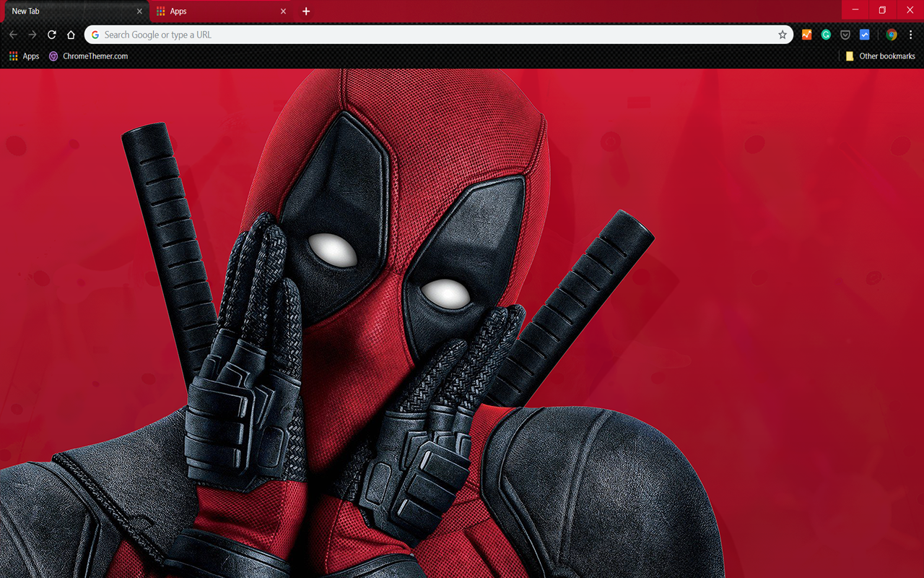Close the Apps tab

click(283, 12)
